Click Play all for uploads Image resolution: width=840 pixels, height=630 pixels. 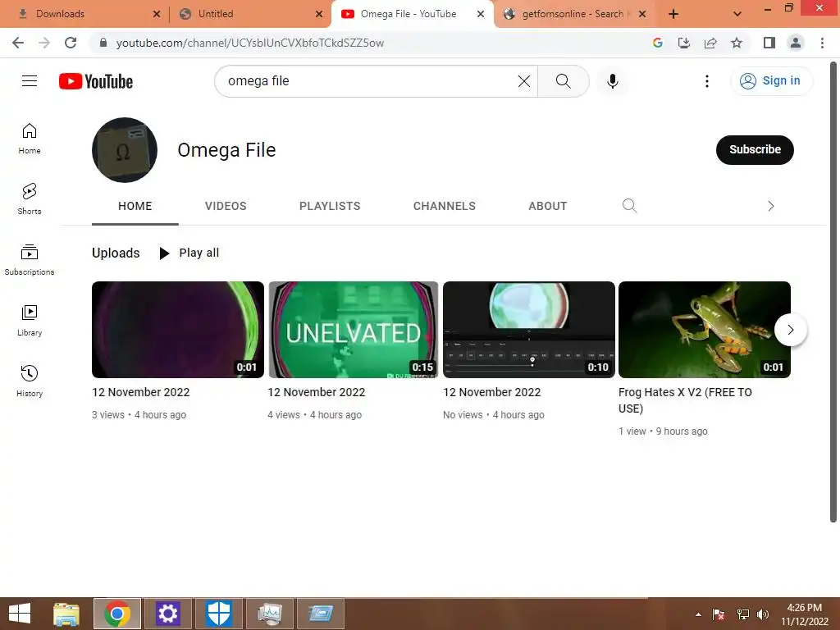tap(189, 253)
